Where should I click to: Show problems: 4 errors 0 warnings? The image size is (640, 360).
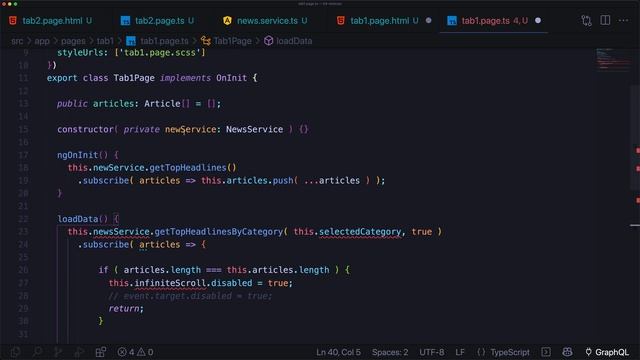[x=135, y=352]
